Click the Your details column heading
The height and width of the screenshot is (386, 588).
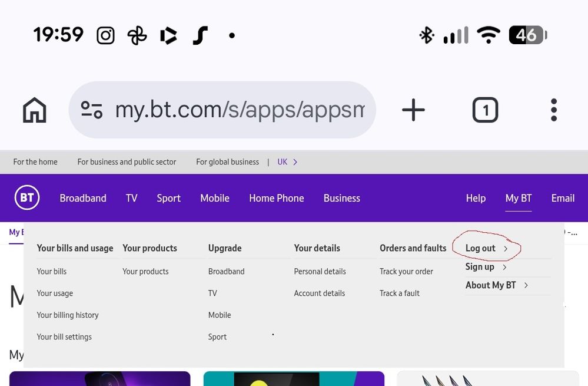(x=317, y=248)
